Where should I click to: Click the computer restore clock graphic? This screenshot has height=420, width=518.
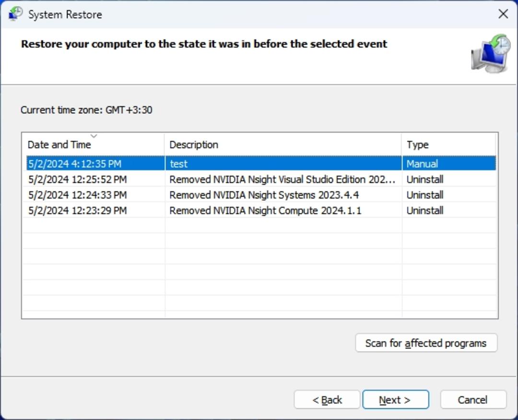pyautogui.click(x=491, y=54)
